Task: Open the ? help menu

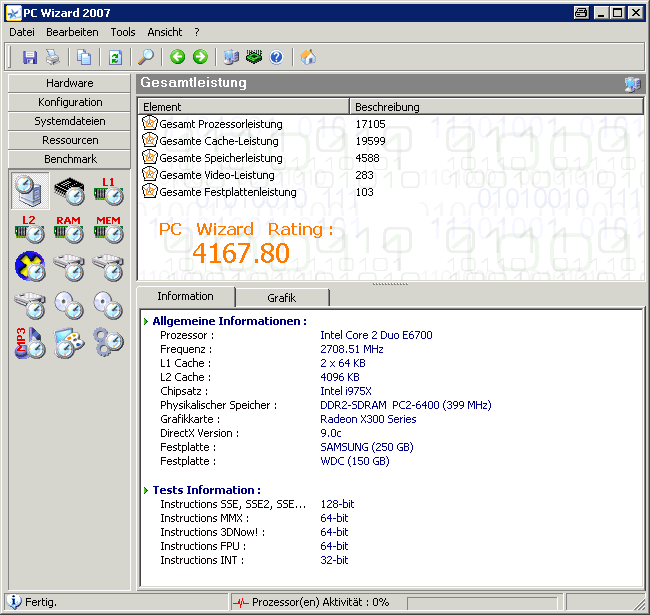Action: click(197, 32)
